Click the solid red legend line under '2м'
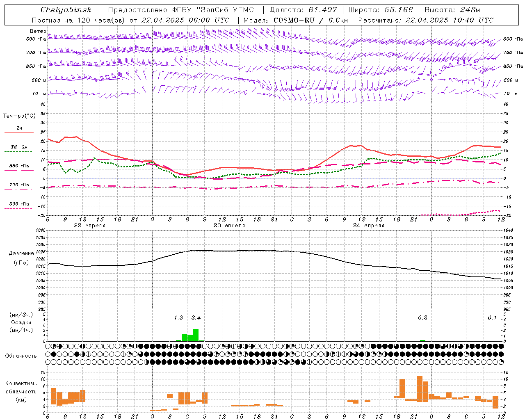This screenshot has height=420, width=525. [19, 133]
